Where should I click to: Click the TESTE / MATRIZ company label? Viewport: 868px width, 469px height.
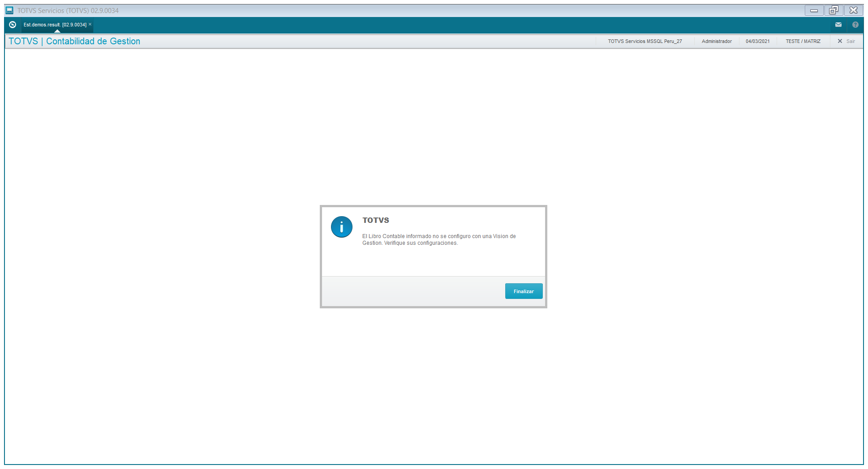803,41
